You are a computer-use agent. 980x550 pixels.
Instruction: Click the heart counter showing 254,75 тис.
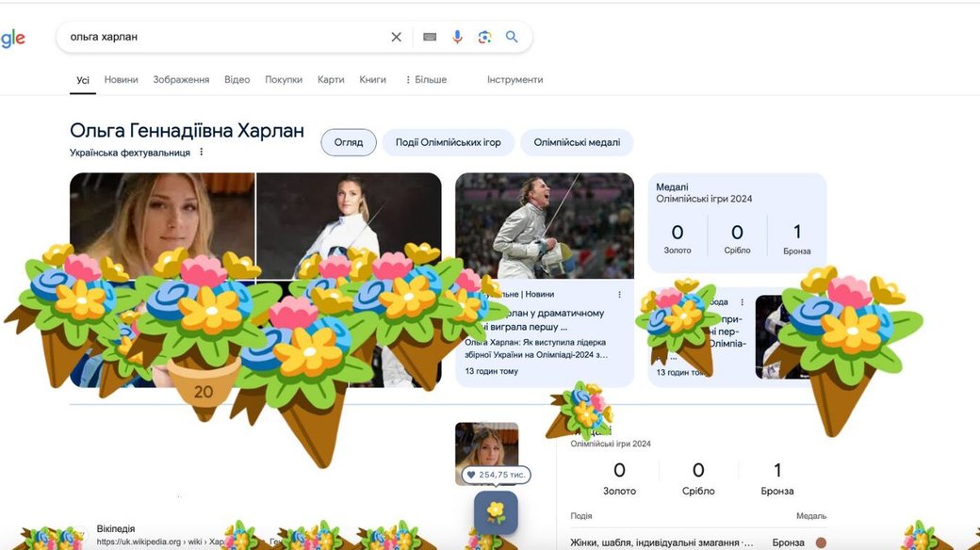click(x=496, y=476)
